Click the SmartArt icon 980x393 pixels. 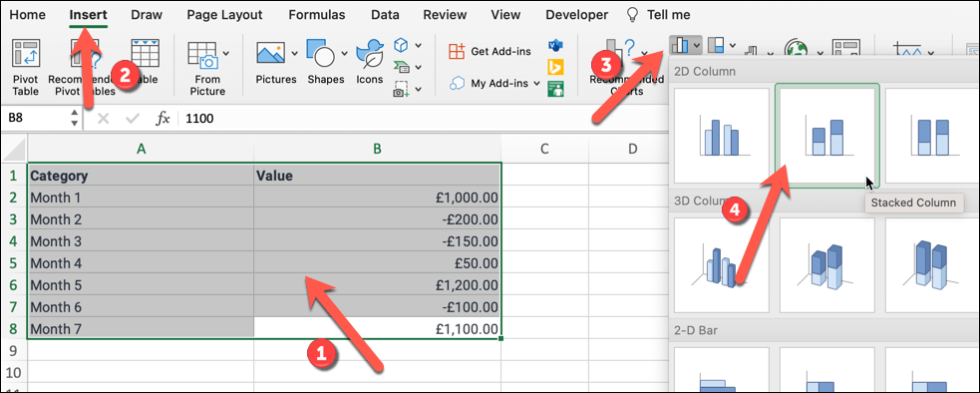click(401, 67)
